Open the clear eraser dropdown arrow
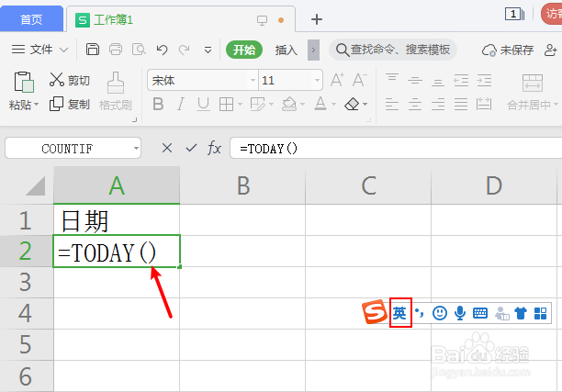The height and width of the screenshot is (392, 562). 365,105
